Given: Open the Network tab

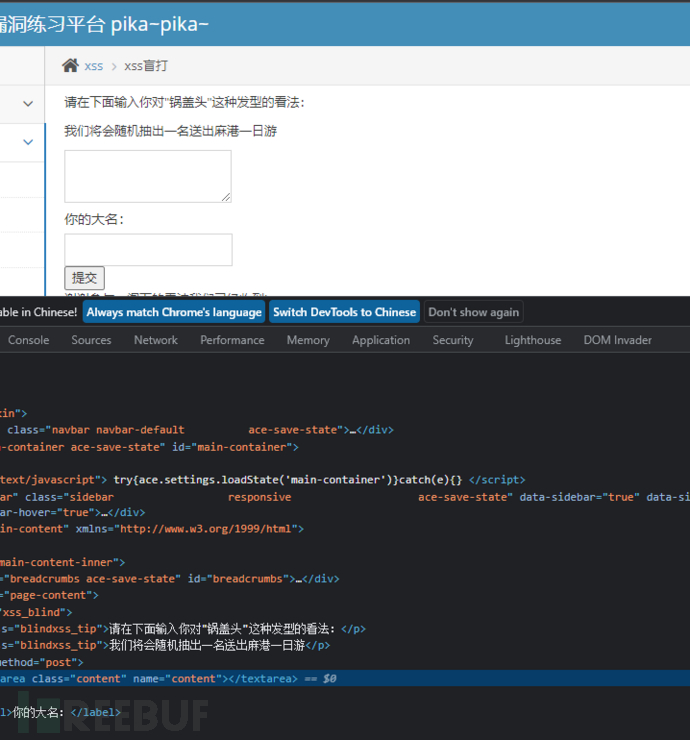Looking at the screenshot, I should (x=156, y=340).
